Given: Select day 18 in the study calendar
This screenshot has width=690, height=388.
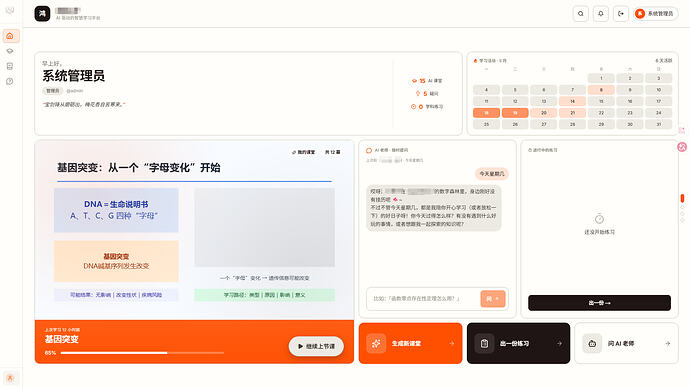Looking at the screenshot, I should [486, 113].
